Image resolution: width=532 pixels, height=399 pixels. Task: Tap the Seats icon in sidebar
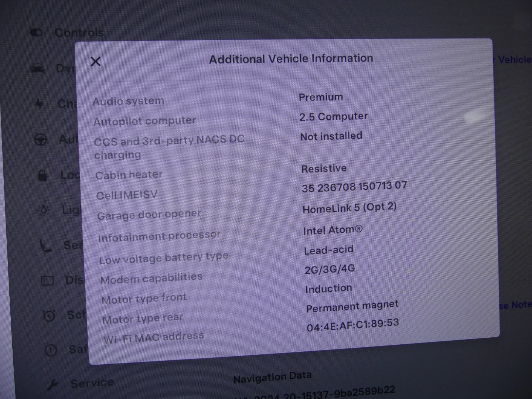(46, 245)
